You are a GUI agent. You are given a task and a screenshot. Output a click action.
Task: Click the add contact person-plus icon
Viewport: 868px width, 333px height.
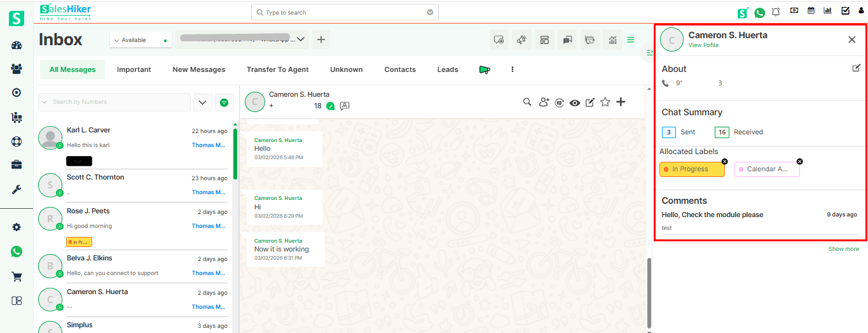(x=544, y=102)
